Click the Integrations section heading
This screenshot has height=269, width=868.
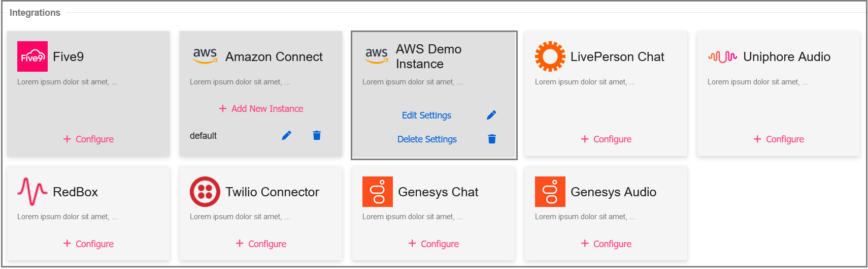click(x=35, y=13)
